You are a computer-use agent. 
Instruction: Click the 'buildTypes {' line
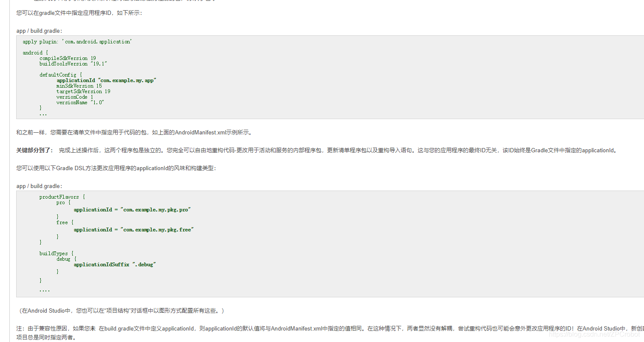[56, 254]
